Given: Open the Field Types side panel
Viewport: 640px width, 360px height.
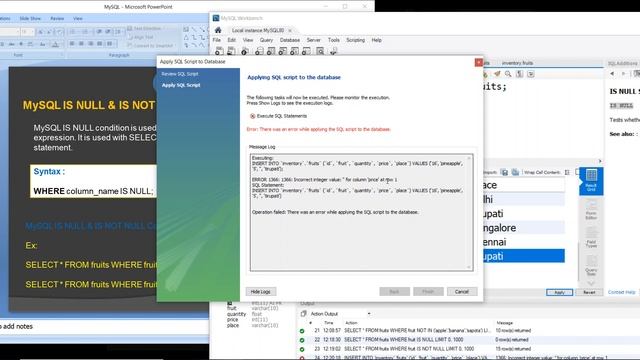Looking at the screenshot, I should click(591, 238).
